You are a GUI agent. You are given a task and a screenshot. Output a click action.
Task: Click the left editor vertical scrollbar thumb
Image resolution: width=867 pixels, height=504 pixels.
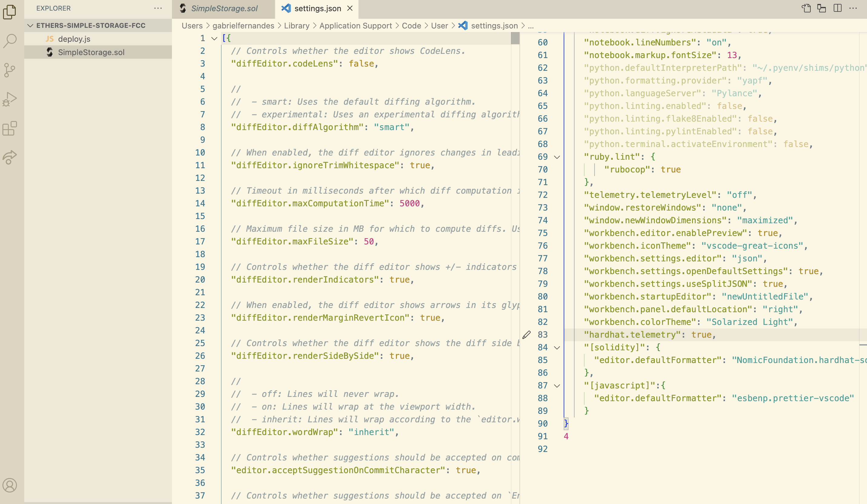click(x=515, y=38)
